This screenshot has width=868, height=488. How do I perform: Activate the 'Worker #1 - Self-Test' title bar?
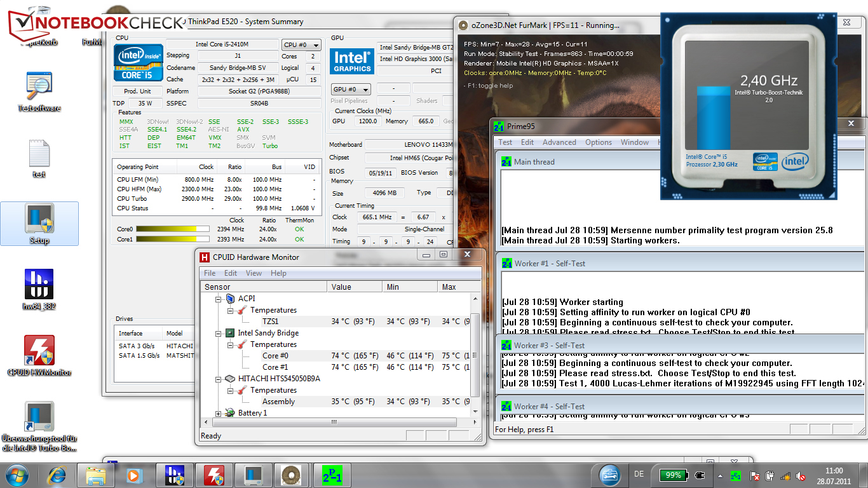680,263
